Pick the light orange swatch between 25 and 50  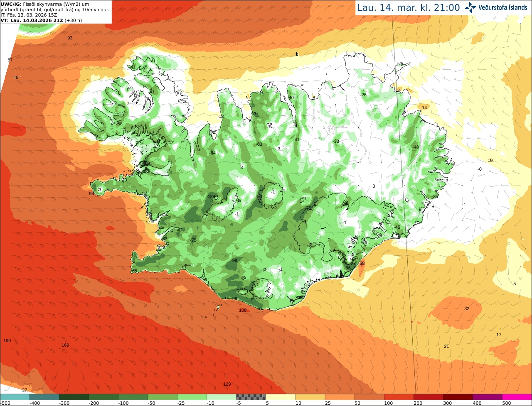click(x=340, y=397)
